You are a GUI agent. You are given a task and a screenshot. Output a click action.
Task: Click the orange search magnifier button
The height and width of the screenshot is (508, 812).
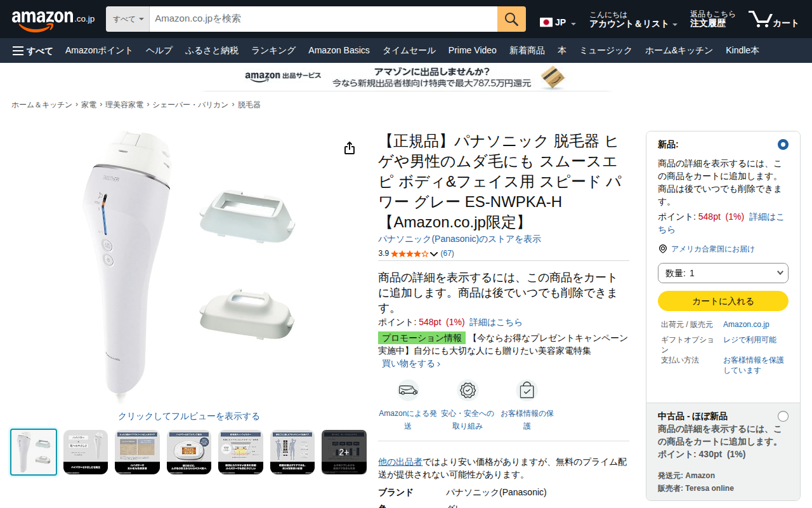click(511, 19)
